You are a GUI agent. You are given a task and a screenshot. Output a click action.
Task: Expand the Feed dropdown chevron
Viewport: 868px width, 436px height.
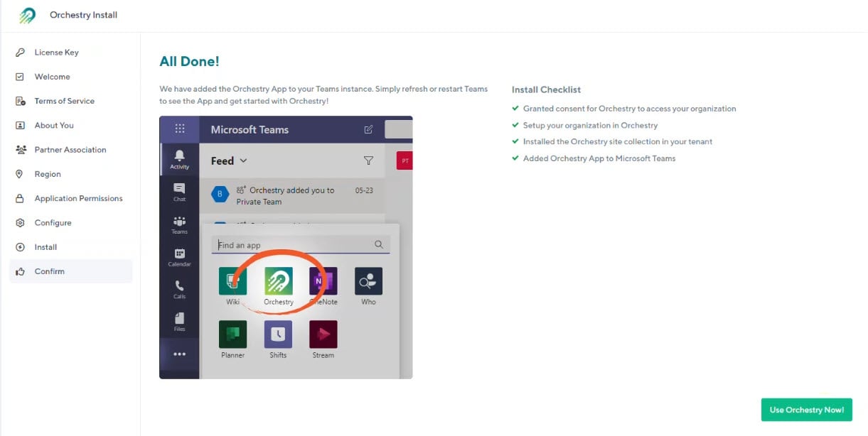coord(243,161)
